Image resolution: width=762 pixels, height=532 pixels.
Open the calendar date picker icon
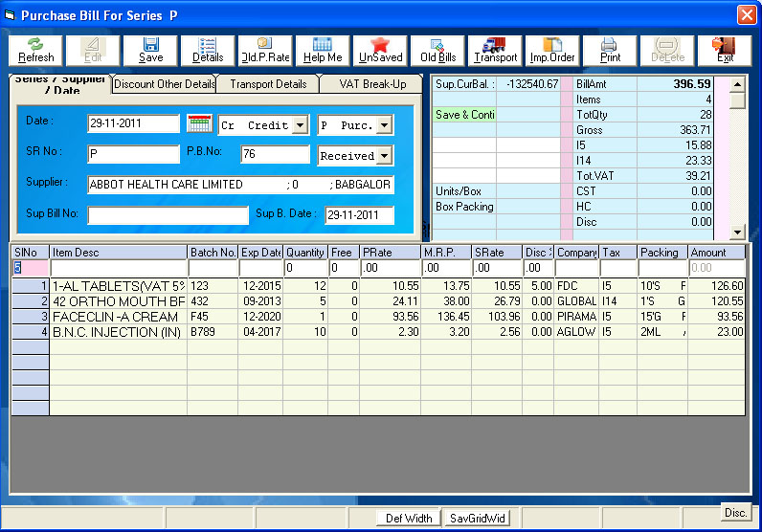pos(199,123)
